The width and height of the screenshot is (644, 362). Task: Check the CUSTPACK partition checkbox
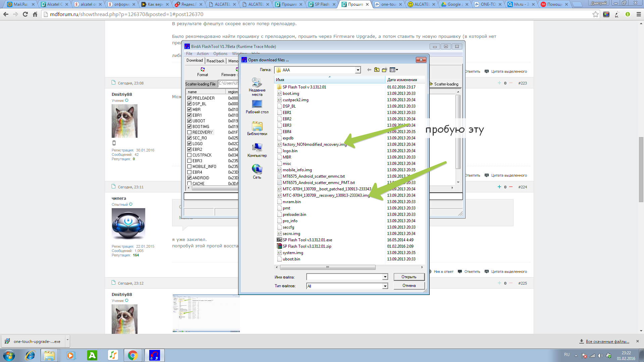(x=190, y=155)
